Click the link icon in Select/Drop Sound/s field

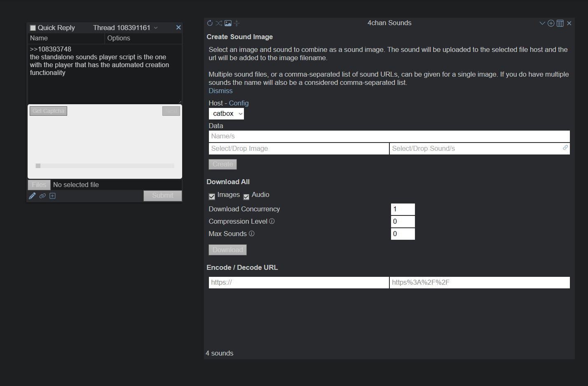coord(565,147)
